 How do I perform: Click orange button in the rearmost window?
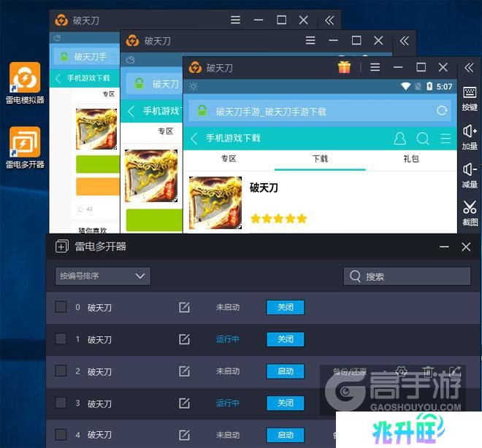coord(98,186)
